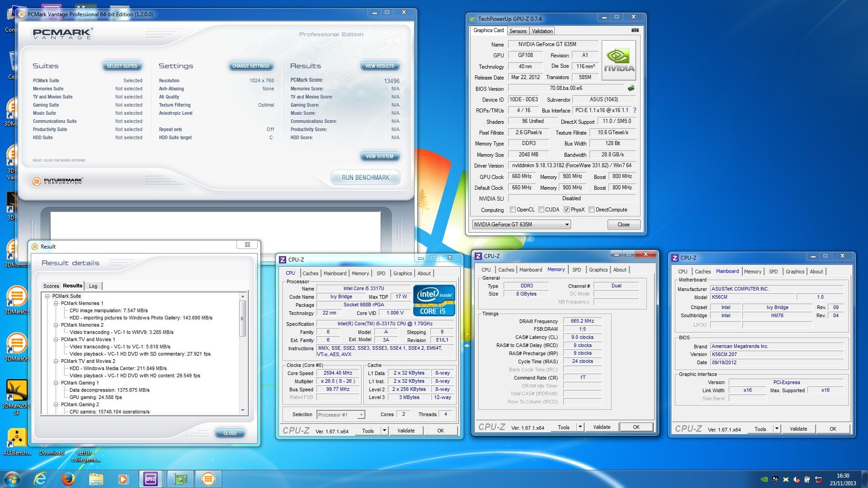Viewport: 868px width, 488px height.
Task: Open the Log tab in Result details
Action: pos(93,286)
